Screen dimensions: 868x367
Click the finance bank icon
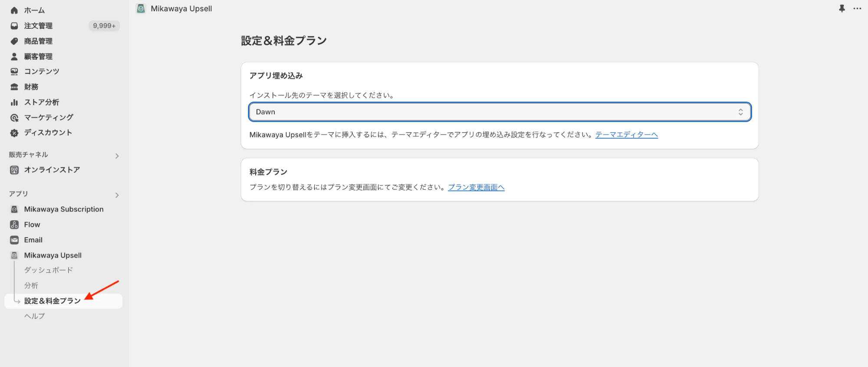(x=14, y=87)
